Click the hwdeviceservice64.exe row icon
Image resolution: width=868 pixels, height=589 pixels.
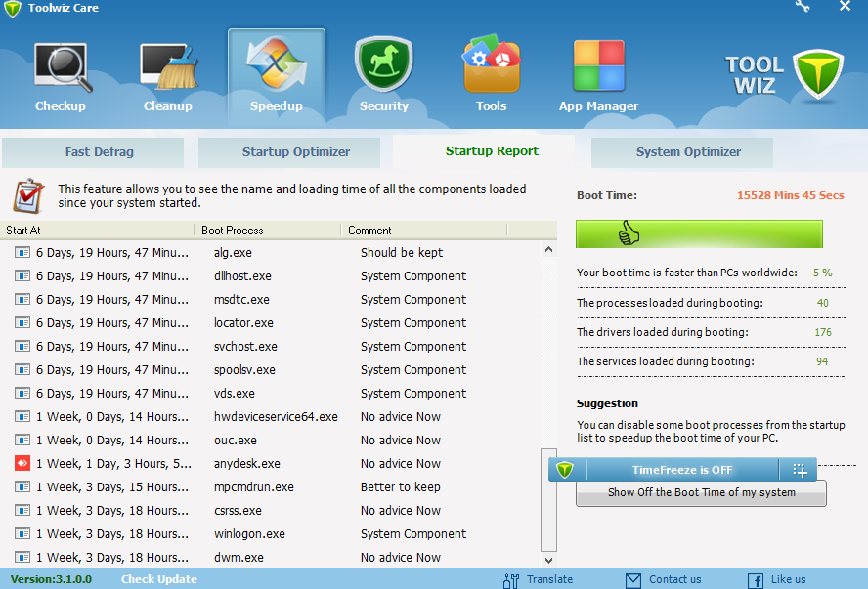(x=22, y=416)
